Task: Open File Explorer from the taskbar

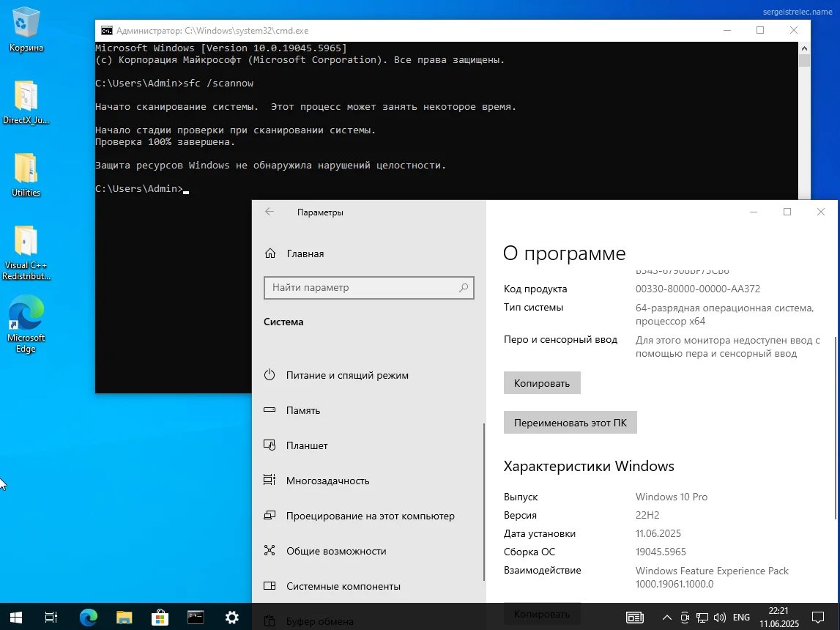Action: [124, 617]
